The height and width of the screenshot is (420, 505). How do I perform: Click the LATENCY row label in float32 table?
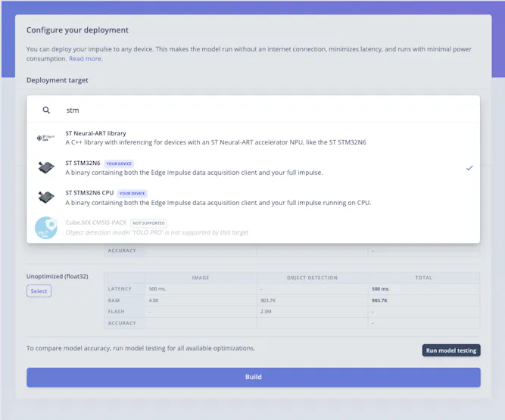(x=120, y=288)
